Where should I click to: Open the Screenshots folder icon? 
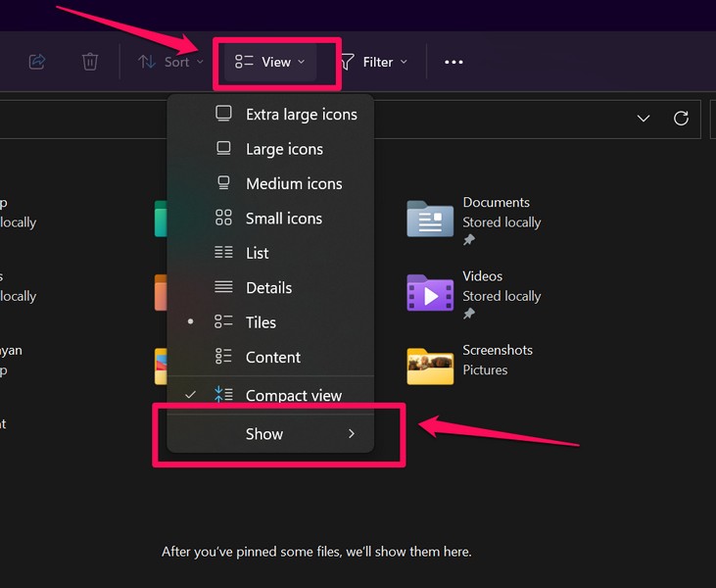pyautogui.click(x=430, y=366)
